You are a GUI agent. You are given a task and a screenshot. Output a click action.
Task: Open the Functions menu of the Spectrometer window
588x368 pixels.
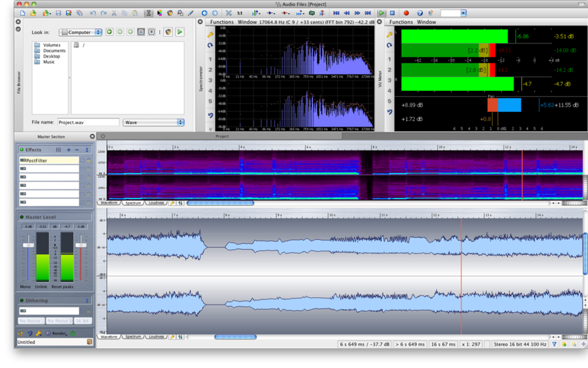pos(222,22)
